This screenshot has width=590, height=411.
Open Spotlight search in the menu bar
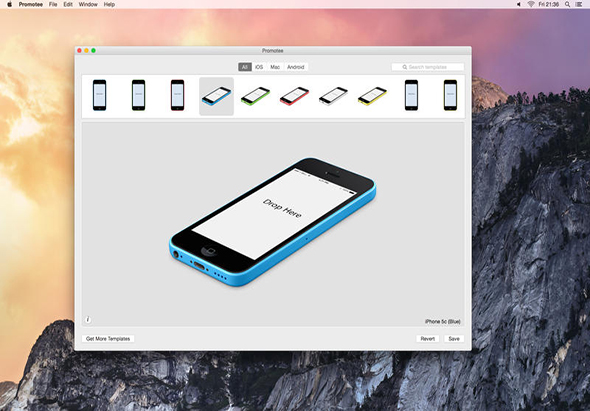coord(567,5)
